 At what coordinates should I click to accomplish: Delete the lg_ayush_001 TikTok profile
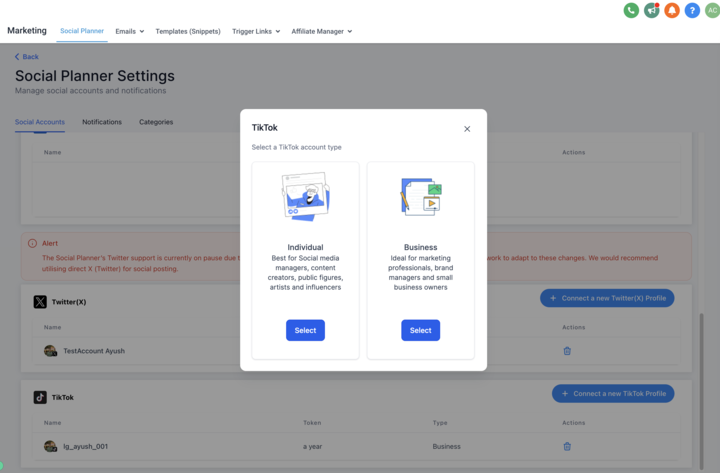coord(567,446)
